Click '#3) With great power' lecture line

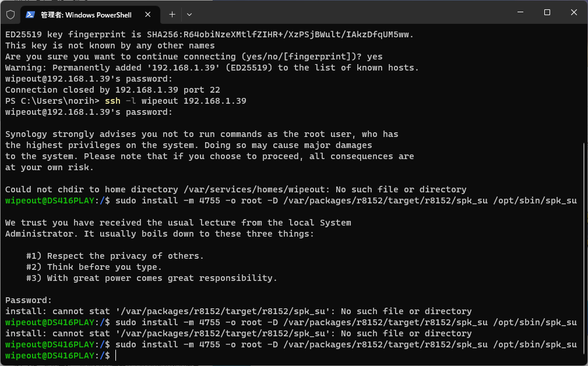[152, 278]
